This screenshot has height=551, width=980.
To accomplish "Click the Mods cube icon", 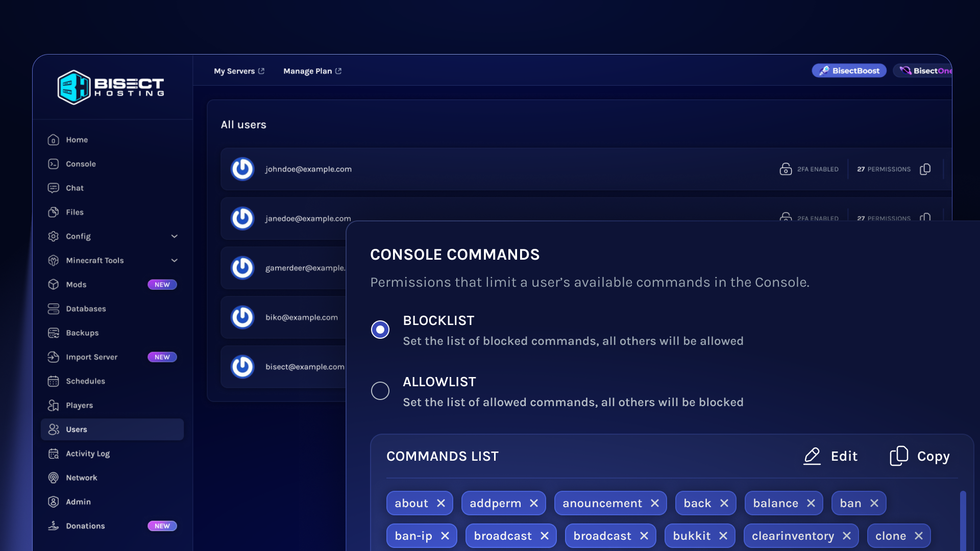I will coord(54,285).
